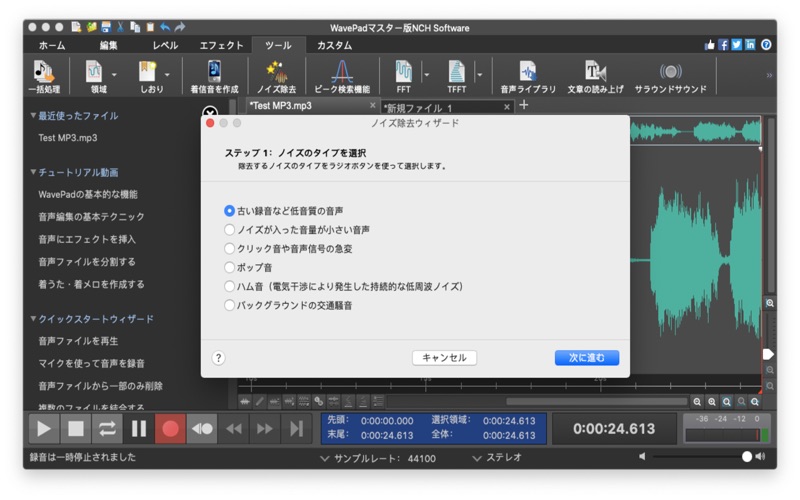Image resolution: width=800 pixels, height=500 pixels.
Task: Collapse 最近使ったファイル section
Action: [33, 116]
